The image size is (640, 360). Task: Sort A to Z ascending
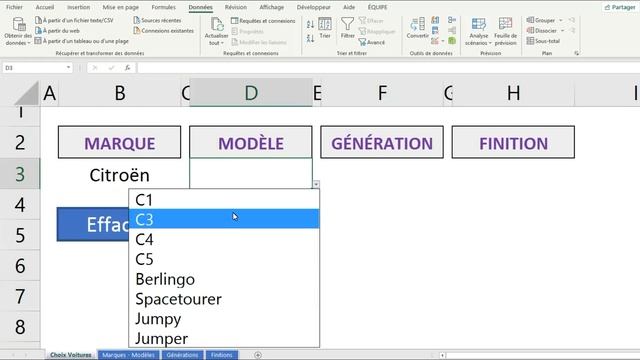pyautogui.click(x=310, y=24)
